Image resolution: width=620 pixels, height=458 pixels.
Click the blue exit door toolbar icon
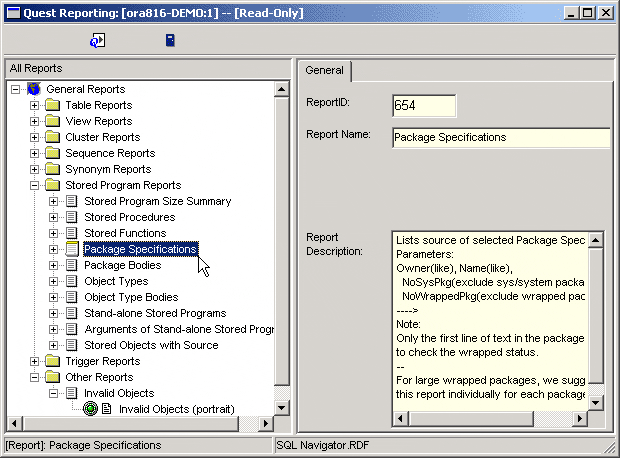[x=170, y=40]
